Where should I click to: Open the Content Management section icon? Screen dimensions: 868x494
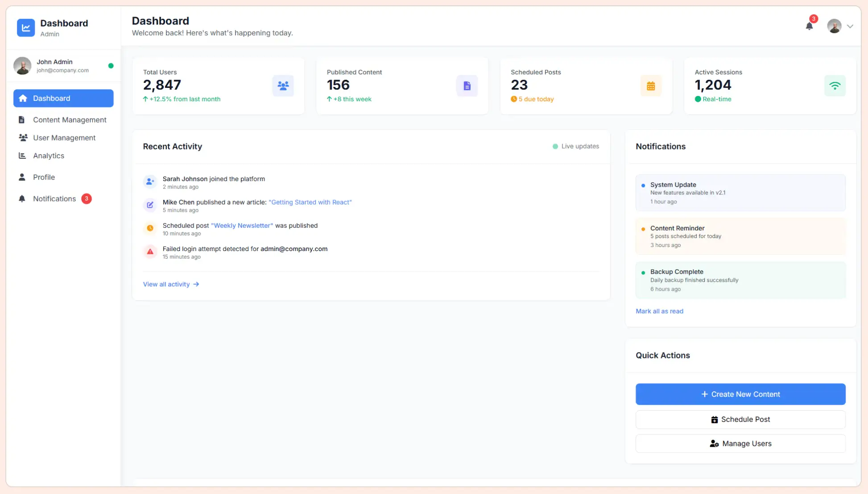click(x=22, y=119)
